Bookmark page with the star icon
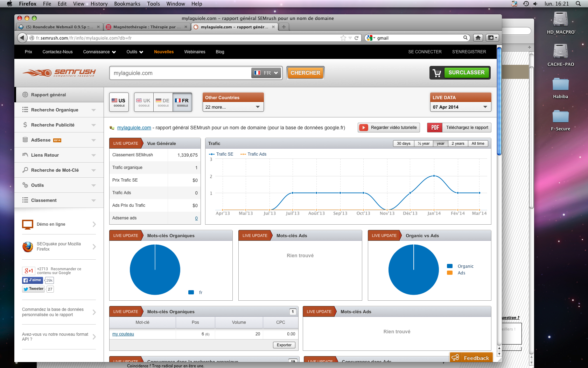 click(x=343, y=38)
